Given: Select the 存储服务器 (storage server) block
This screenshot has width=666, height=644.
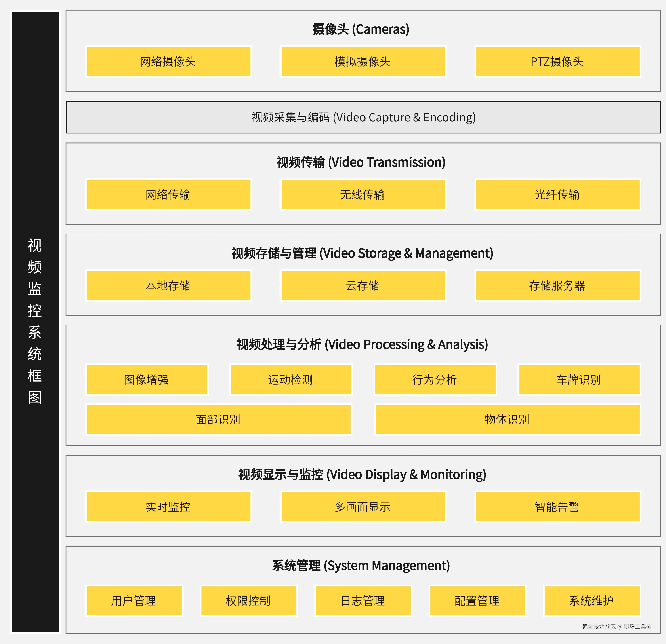Looking at the screenshot, I should coord(558,286).
